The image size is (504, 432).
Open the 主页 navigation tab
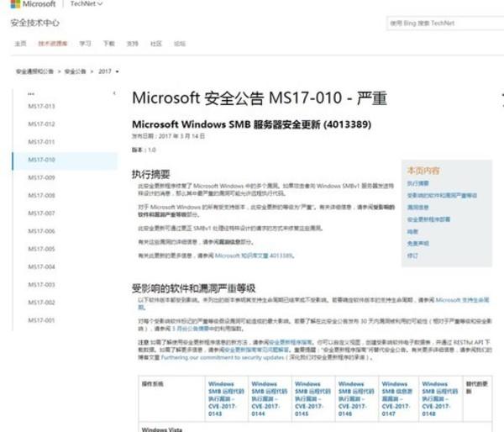click(x=20, y=44)
